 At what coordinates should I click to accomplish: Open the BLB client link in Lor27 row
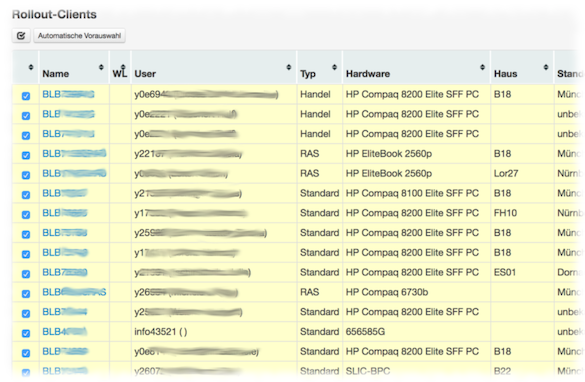click(x=74, y=173)
